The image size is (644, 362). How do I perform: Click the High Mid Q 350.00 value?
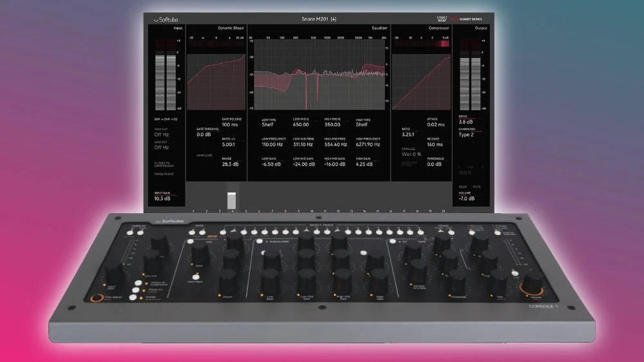(332, 124)
